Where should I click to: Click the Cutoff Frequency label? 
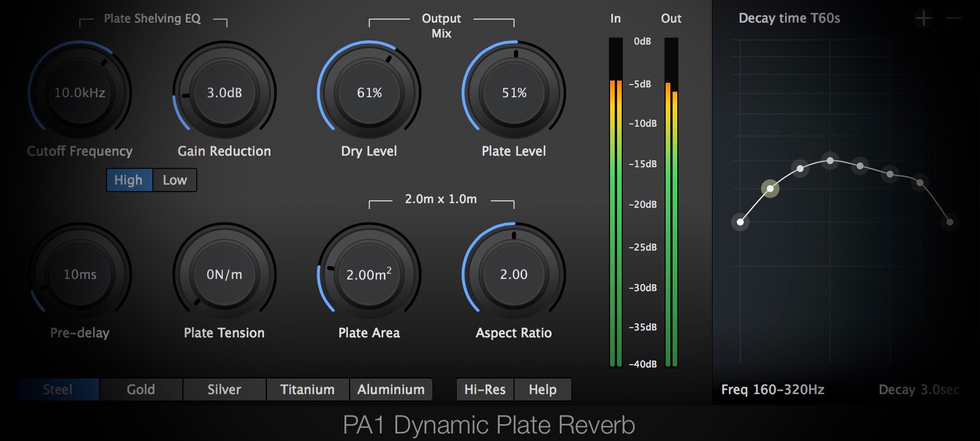click(80, 152)
